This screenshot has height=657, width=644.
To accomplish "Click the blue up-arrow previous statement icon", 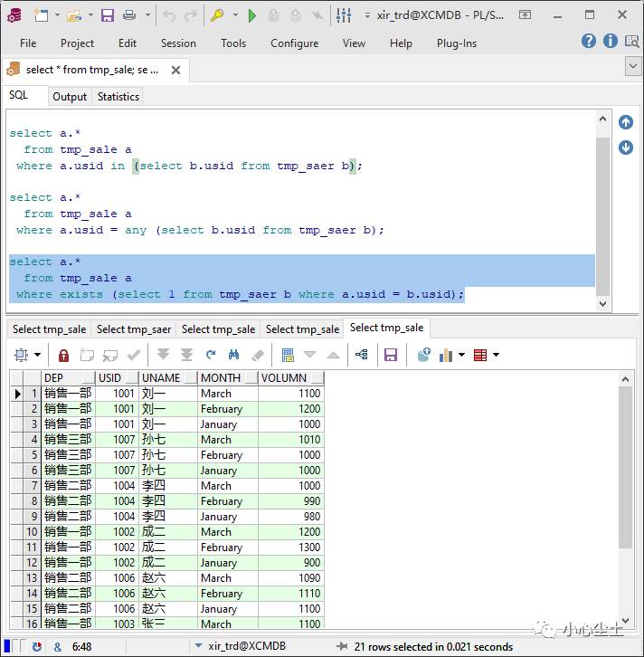I will click(x=626, y=122).
